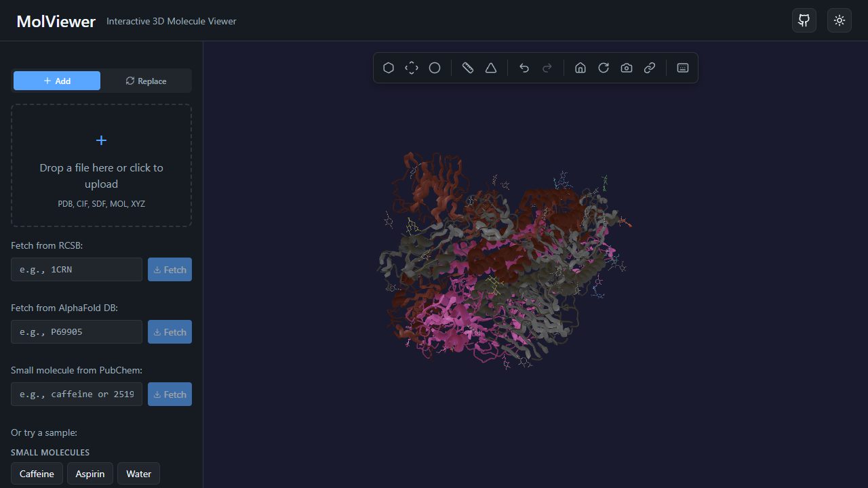Load the Caffeine sample molecule
Viewport: 868px width, 488px height.
point(37,474)
